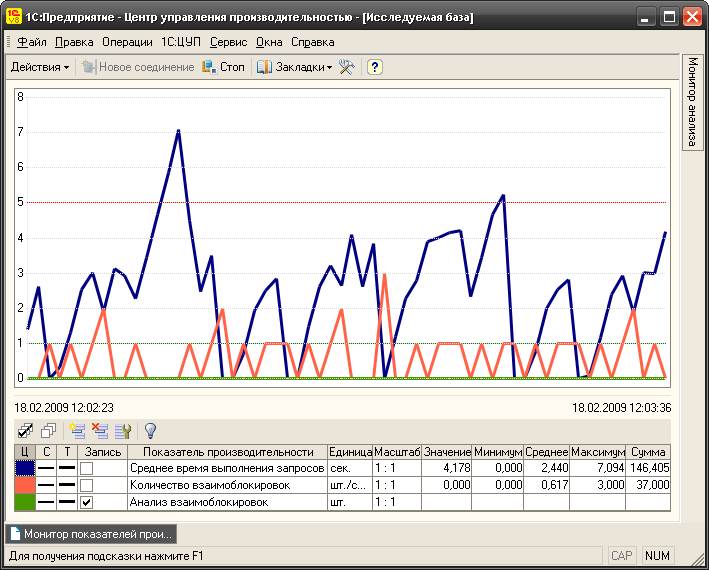
Task: Click the Т column header
Action: tap(67, 452)
